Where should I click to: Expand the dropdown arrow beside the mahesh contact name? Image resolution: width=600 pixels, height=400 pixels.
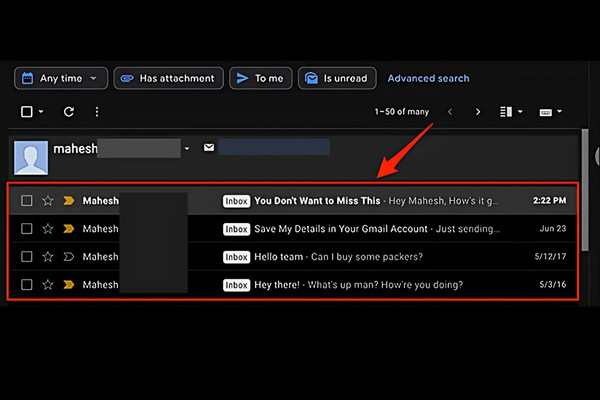pyautogui.click(x=187, y=149)
